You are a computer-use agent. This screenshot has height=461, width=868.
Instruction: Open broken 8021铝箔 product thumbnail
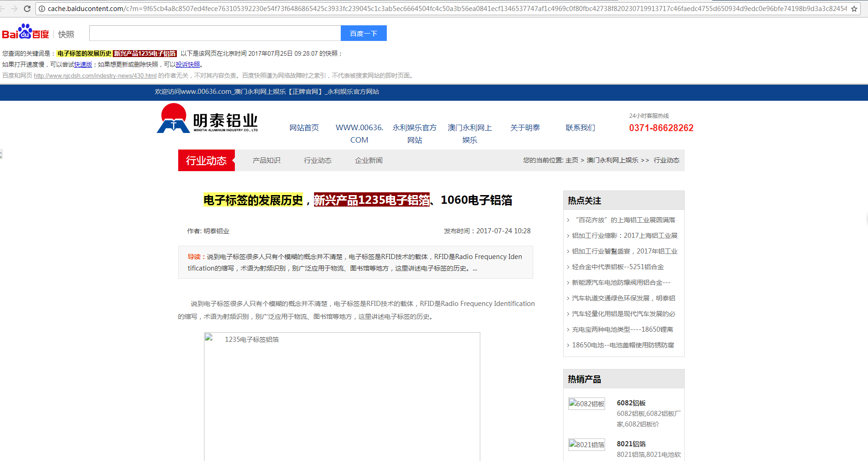point(586,444)
